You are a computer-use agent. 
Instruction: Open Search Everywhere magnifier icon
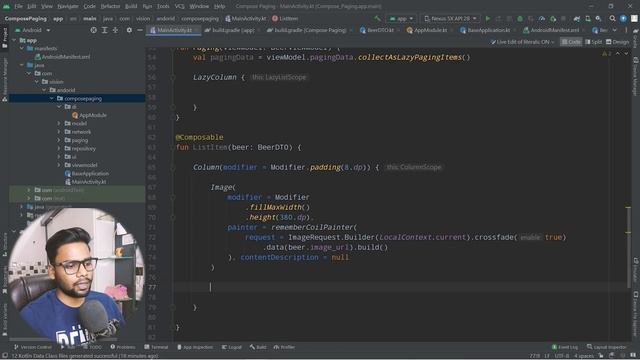612,18
